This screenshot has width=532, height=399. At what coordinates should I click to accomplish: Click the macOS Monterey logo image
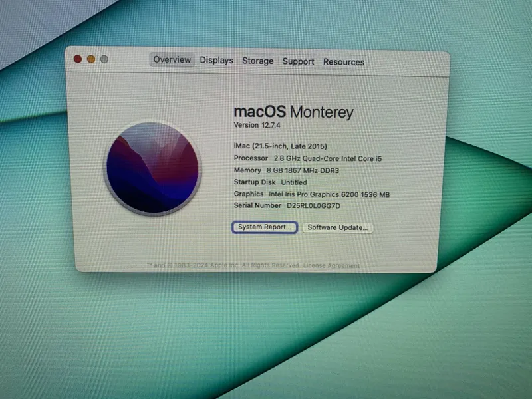[x=153, y=168]
